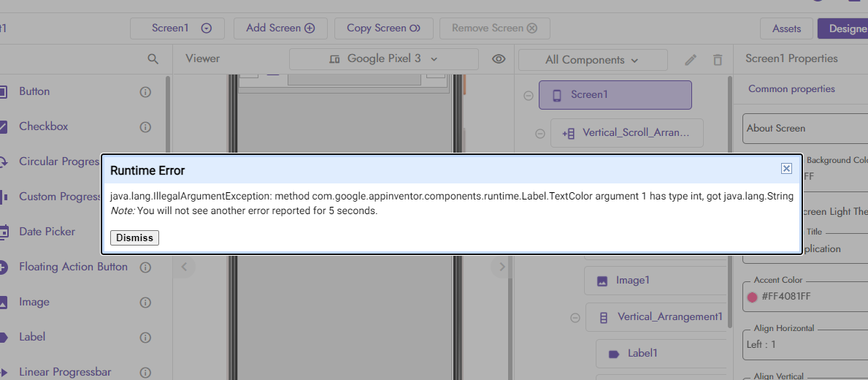Expand the Common properties section
868x380 pixels.
(x=791, y=88)
